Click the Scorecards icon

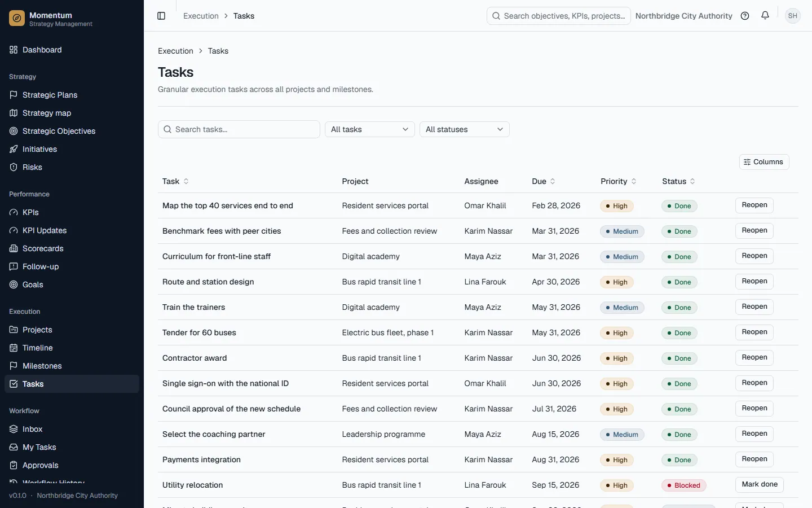14,248
